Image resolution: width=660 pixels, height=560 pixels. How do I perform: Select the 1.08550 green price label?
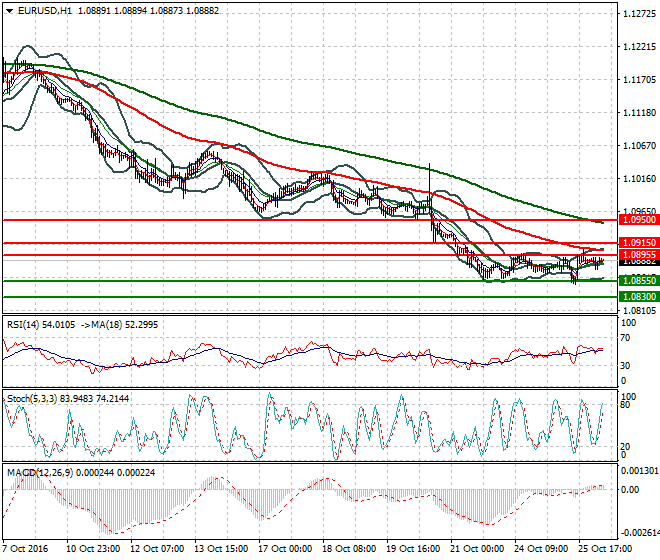tap(636, 282)
